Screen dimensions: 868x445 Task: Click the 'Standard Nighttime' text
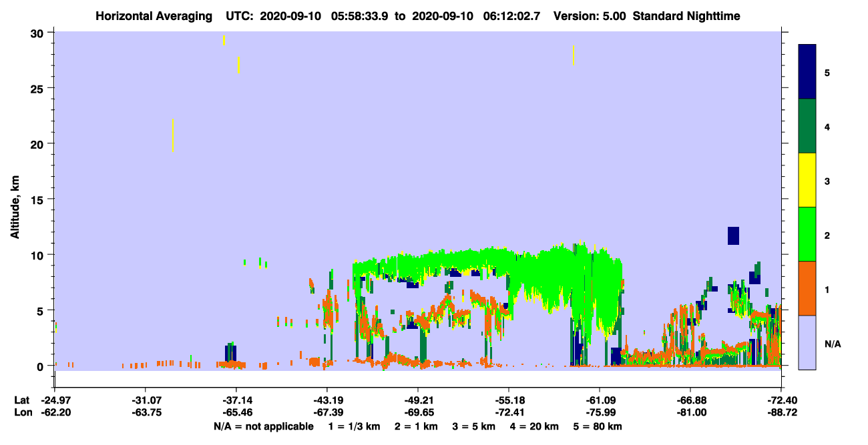coord(687,16)
